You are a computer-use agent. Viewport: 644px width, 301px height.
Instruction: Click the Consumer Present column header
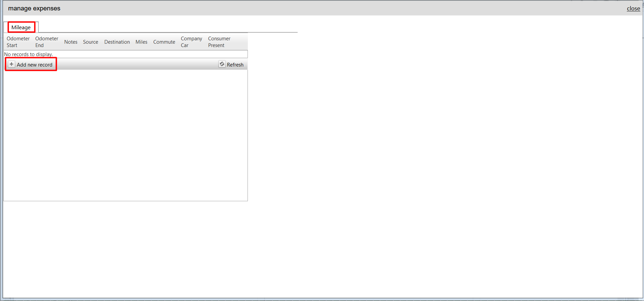[219, 42]
